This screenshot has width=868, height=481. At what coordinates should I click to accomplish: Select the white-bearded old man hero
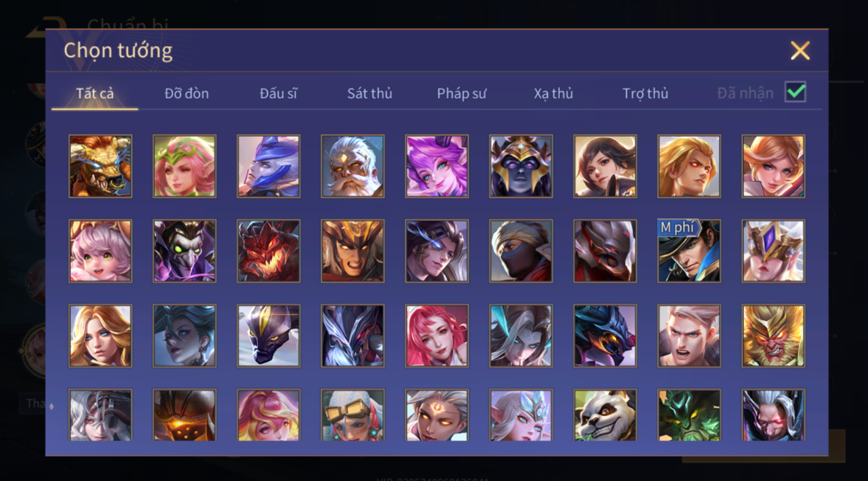pos(352,166)
